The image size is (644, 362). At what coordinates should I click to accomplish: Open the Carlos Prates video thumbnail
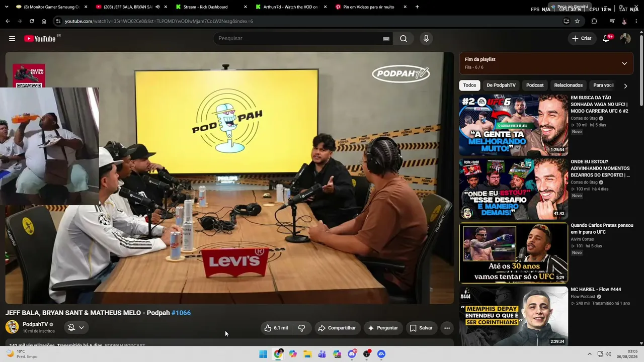click(514, 253)
